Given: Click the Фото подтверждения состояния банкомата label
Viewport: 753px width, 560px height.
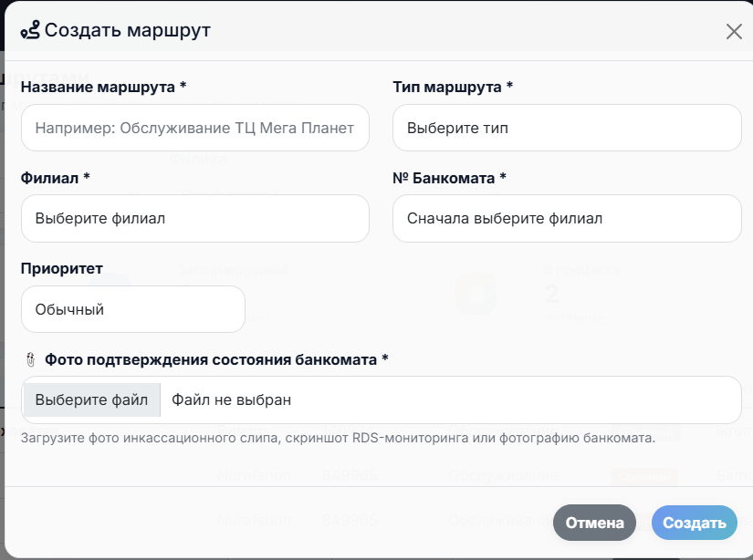Looking at the screenshot, I should coord(216,359).
